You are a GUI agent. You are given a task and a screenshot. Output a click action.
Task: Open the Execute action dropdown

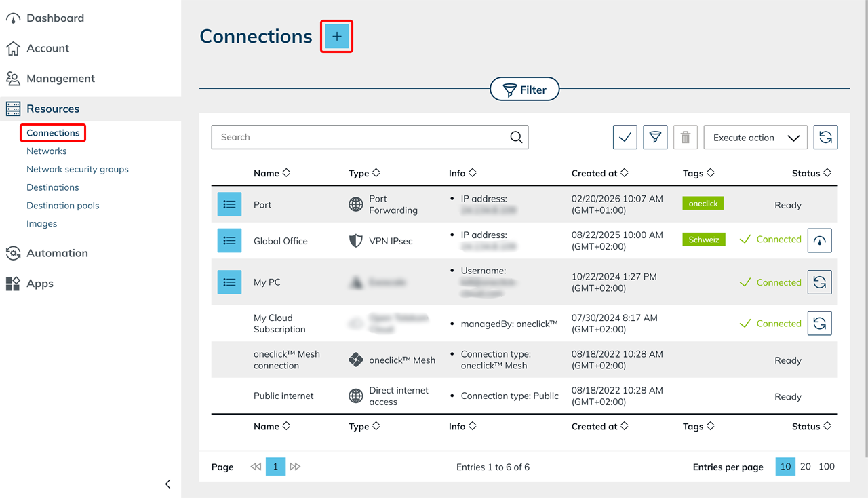pyautogui.click(x=755, y=137)
